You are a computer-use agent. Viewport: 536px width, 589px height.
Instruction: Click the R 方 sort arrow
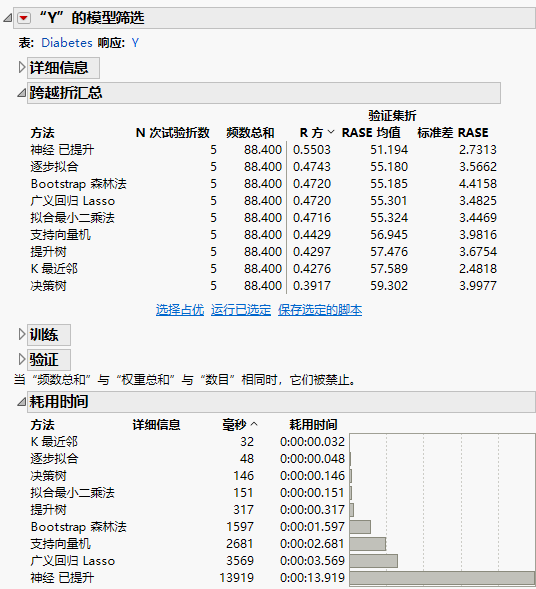pyautogui.click(x=331, y=132)
